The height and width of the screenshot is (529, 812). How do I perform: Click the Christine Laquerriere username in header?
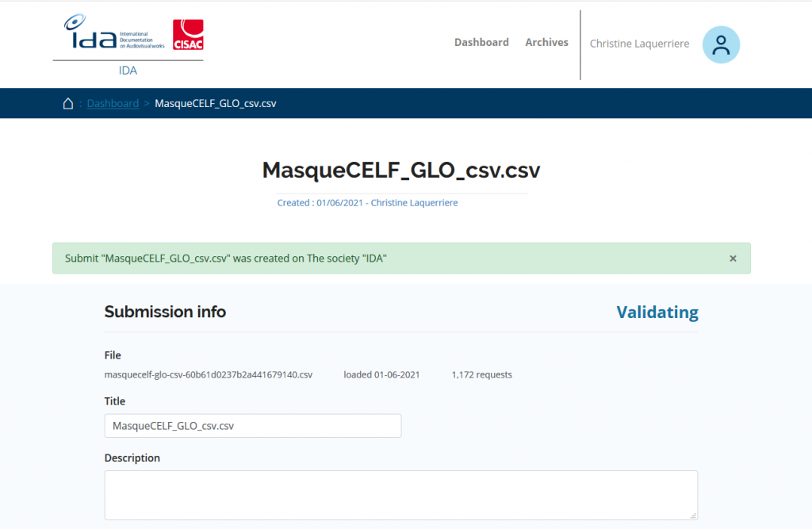click(639, 44)
